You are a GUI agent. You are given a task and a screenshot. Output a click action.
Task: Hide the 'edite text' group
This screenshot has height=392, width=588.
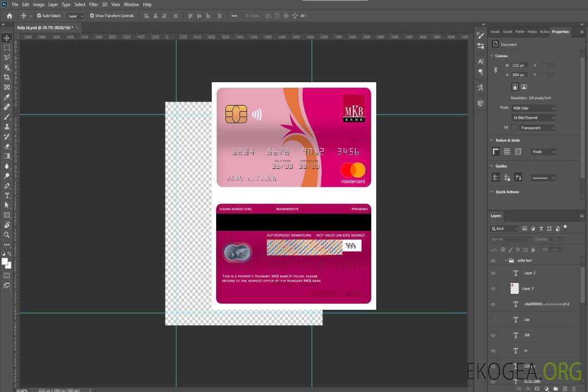tap(493, 261)
